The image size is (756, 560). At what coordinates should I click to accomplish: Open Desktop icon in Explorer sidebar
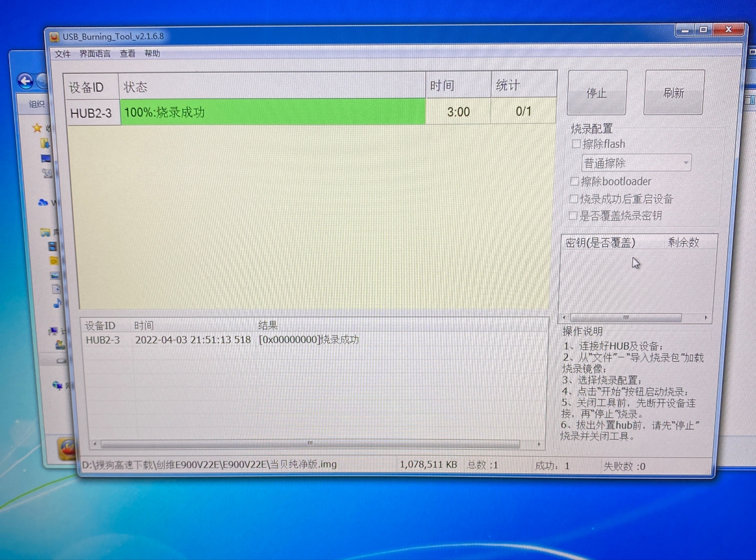tap(46, 158)
